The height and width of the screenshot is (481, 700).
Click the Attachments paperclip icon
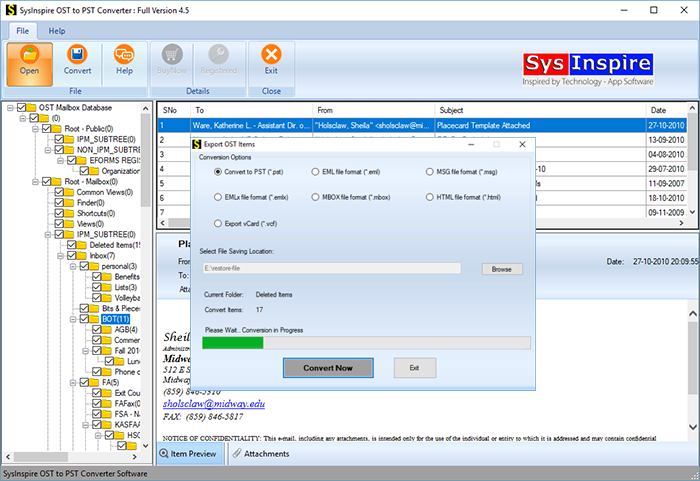[x=237, y=453]
